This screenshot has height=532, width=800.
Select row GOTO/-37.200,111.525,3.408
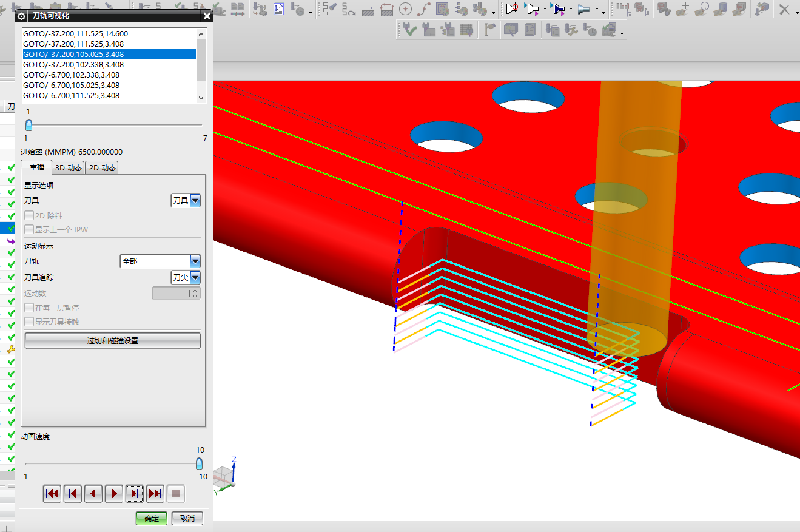(x=109, y=44)
